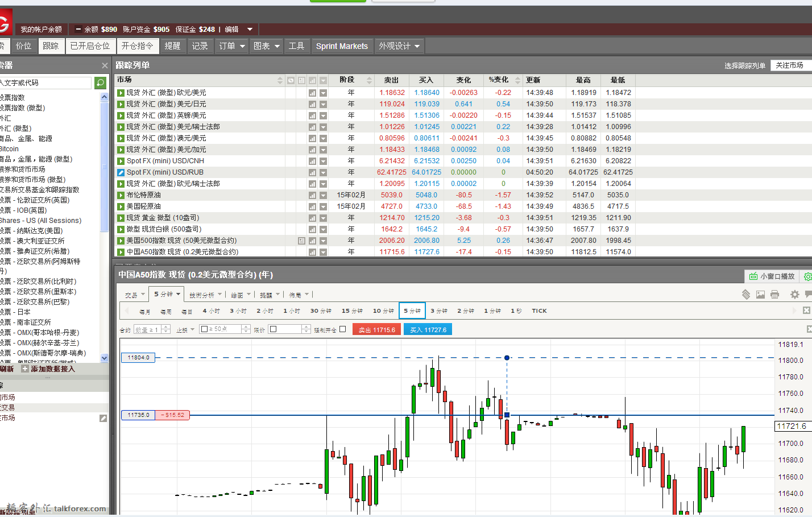Open the 交易 dropdown in chart toolbar
This screenshot has width=812, height=517.
[x=135, y=295]
